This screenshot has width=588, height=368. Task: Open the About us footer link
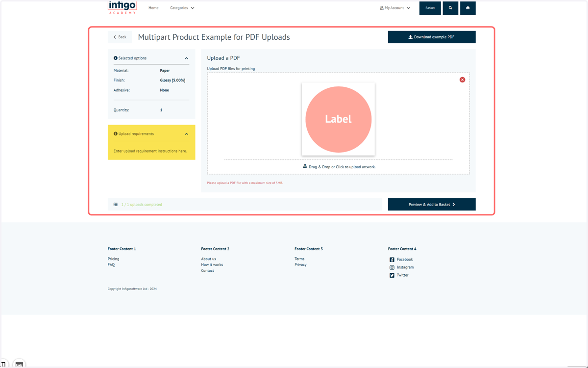coord(208,259)
